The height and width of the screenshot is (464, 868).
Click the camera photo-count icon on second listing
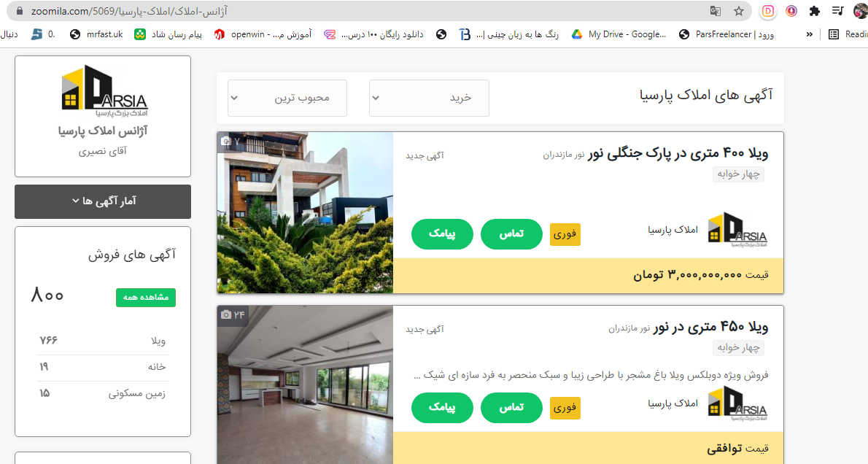coord(226,314)
